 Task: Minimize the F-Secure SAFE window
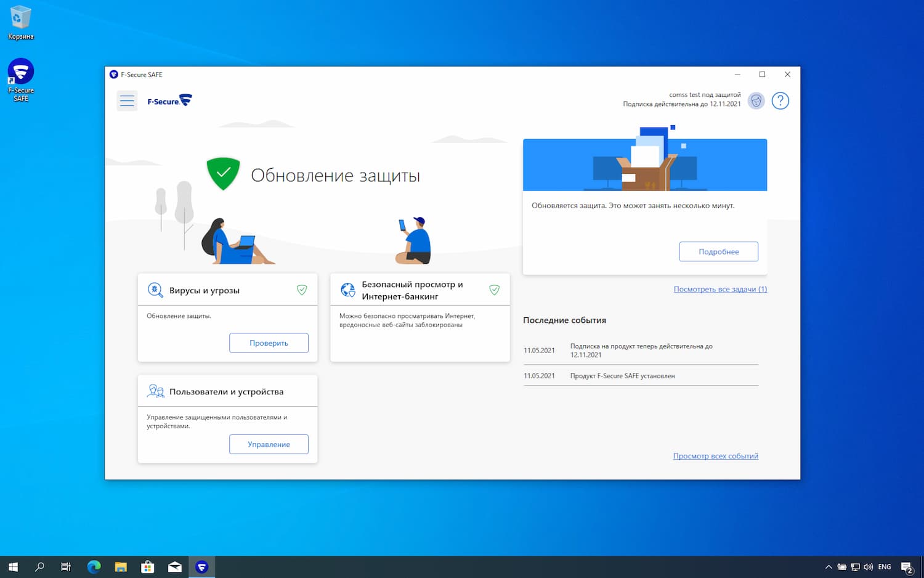pos(737,75)
